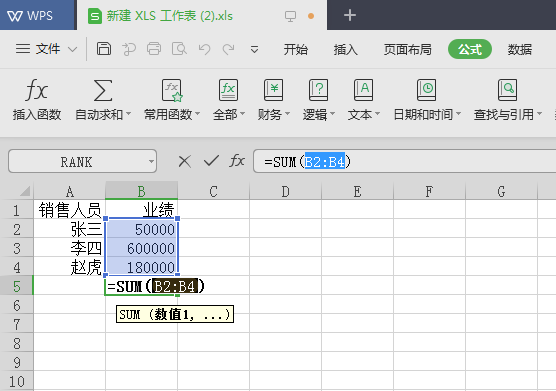
Task: Click the Logical (逻辑) functions icon
Action: tap(318, 90)
